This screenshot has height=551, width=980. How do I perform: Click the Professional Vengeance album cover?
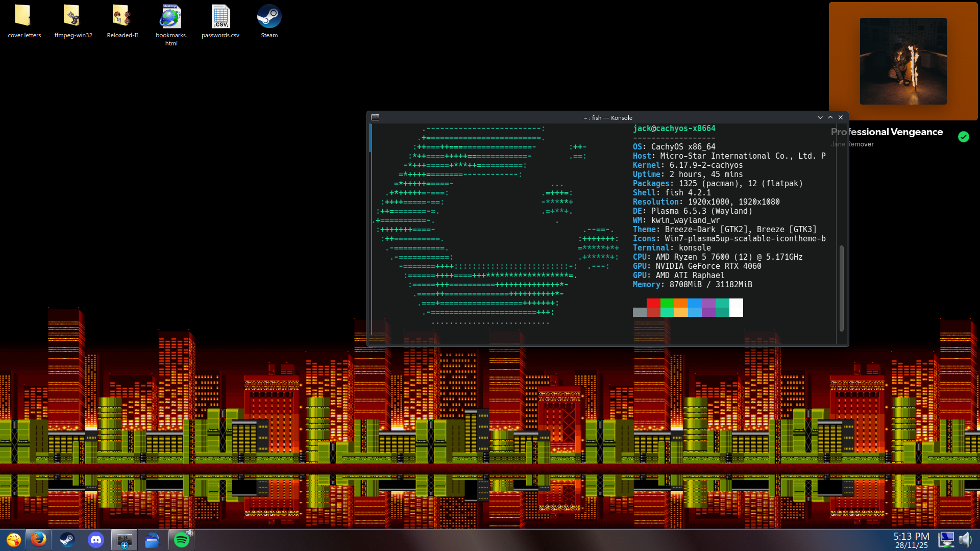pos(903,61)
